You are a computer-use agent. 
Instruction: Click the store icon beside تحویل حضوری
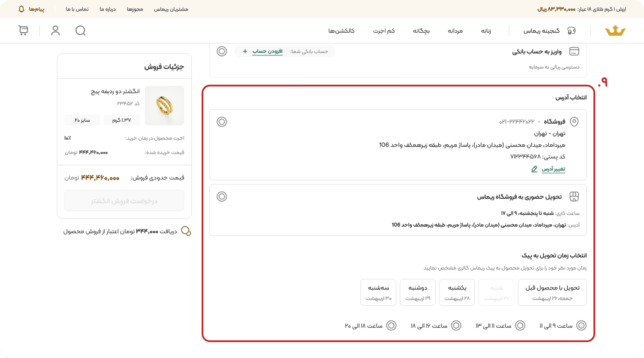(574, 197)
